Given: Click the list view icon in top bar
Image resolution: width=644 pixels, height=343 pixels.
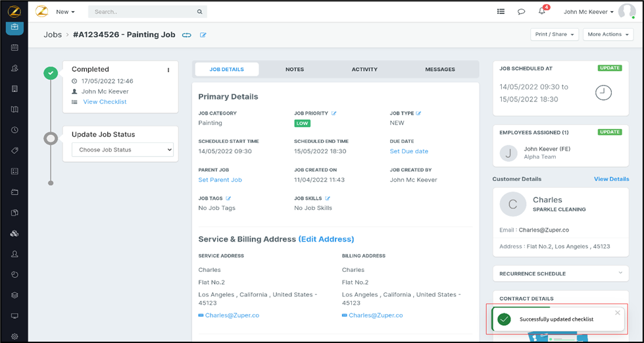Looking at the screenshot, I should click(x=501, y=12).
